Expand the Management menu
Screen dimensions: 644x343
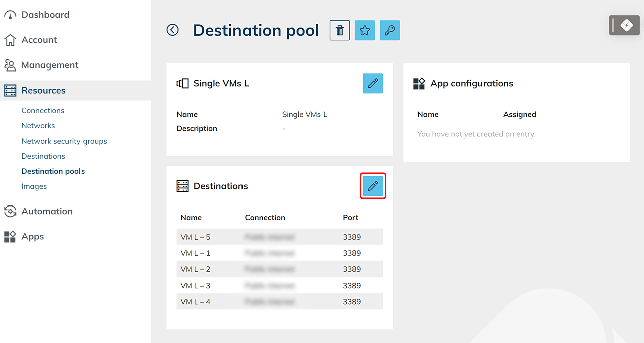click(50, 65)
